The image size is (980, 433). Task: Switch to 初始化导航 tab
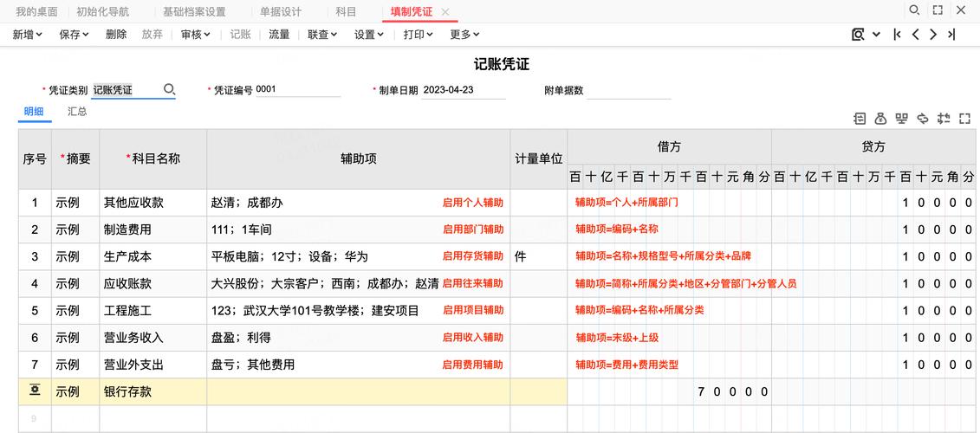point(102,12)
